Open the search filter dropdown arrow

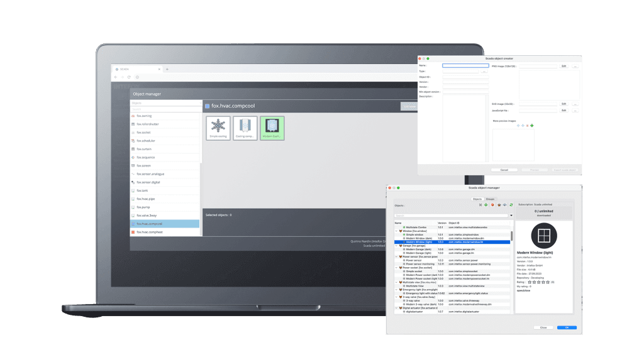(x=511, y=216)
